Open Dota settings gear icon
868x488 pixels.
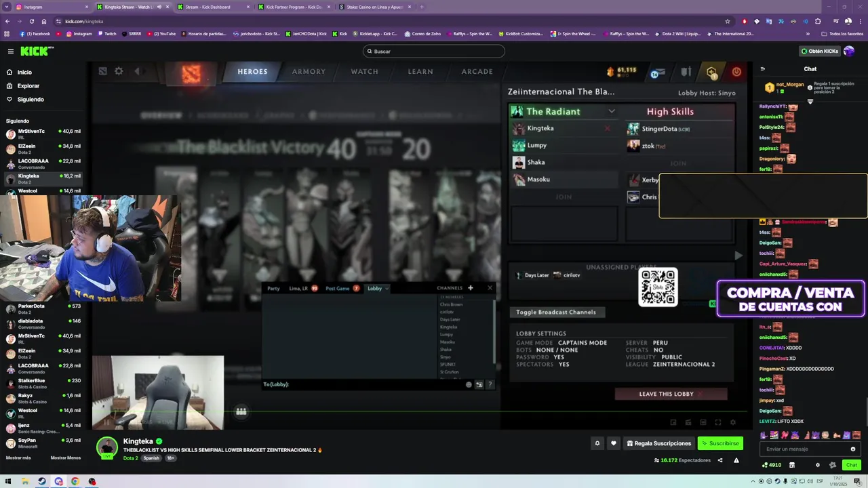coord(119,71)
